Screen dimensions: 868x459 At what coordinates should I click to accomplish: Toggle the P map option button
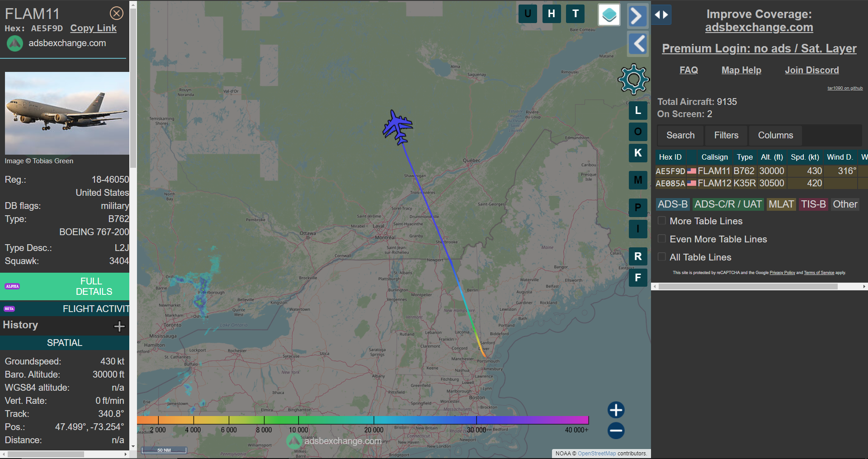point(638,208)
